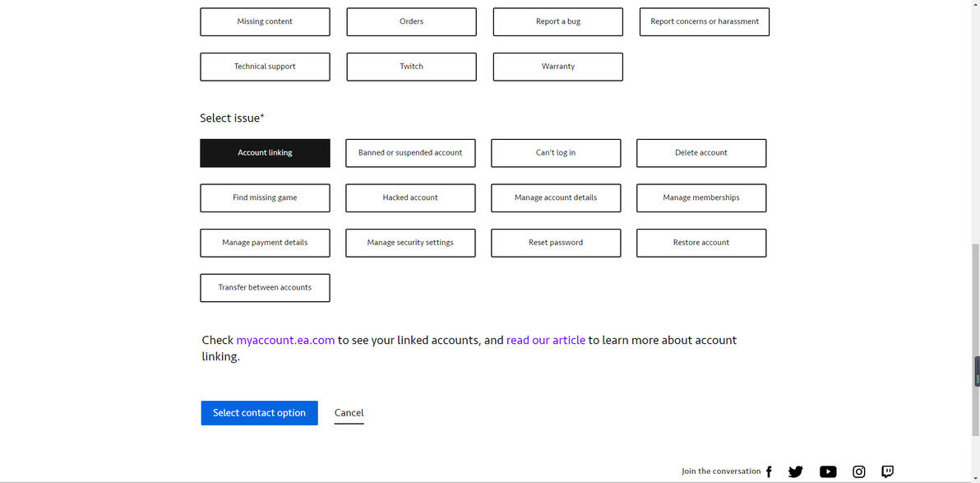Select the Technical support topic

[265, 67]
